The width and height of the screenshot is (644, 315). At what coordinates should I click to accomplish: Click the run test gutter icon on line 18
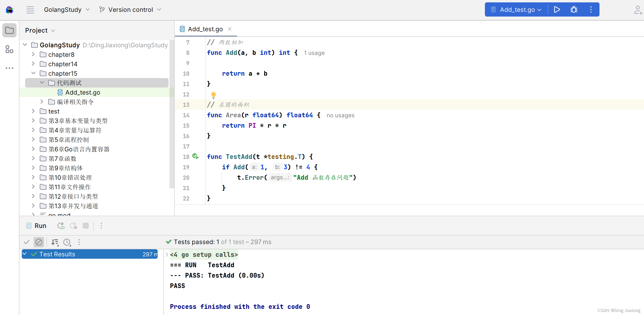196,156
